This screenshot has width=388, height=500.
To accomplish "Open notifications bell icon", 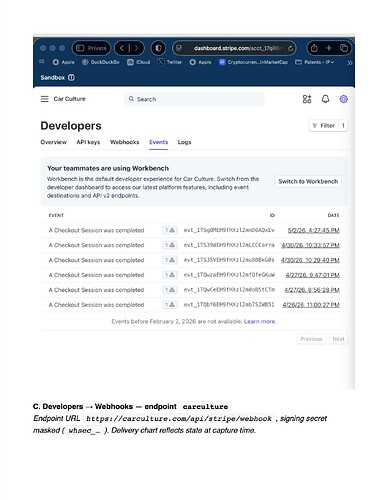I will coord(325,99).
